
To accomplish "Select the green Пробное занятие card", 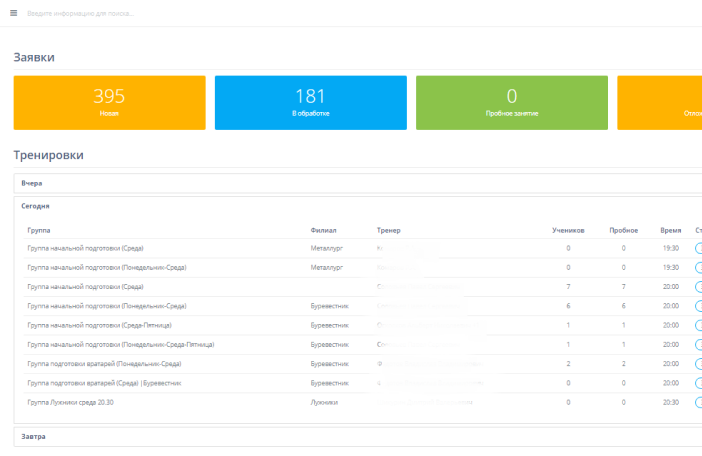I will click(511, 103).
